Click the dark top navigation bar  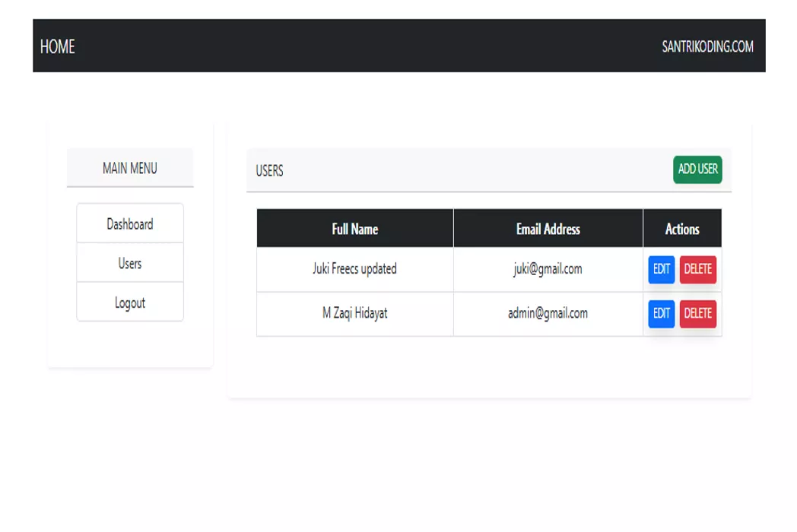coord(399,46)
